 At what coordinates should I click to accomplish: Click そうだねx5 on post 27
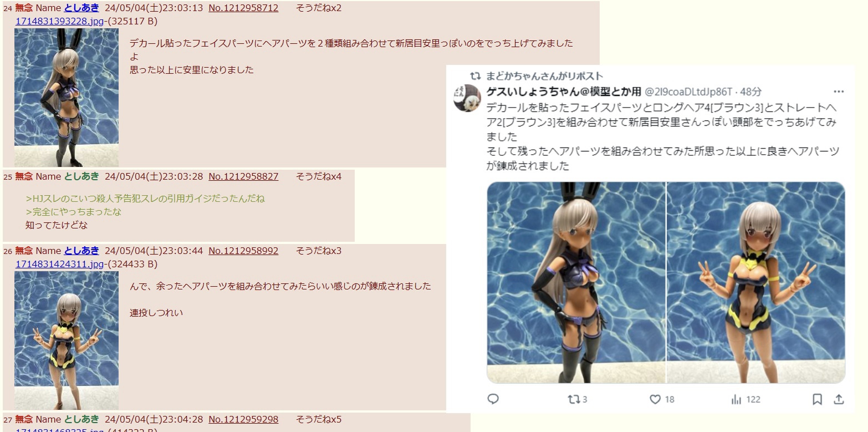coord(319,419)
